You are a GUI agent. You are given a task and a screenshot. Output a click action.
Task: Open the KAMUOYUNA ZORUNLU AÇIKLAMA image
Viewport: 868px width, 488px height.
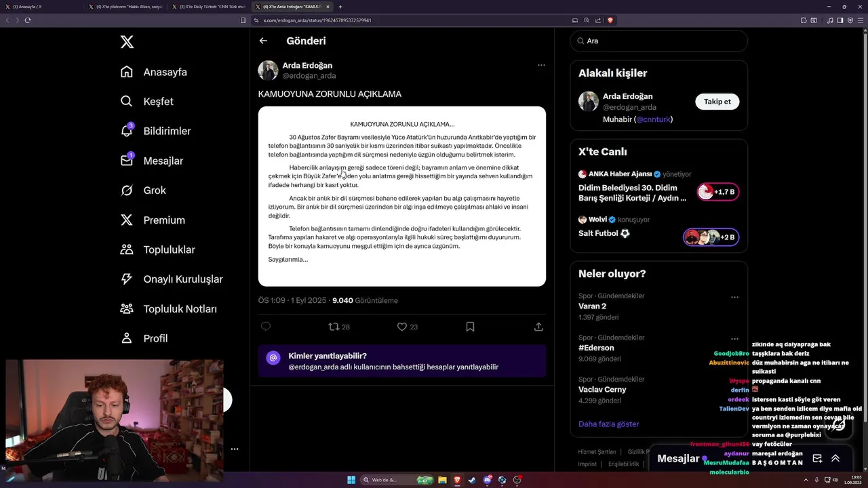point(402,196)
